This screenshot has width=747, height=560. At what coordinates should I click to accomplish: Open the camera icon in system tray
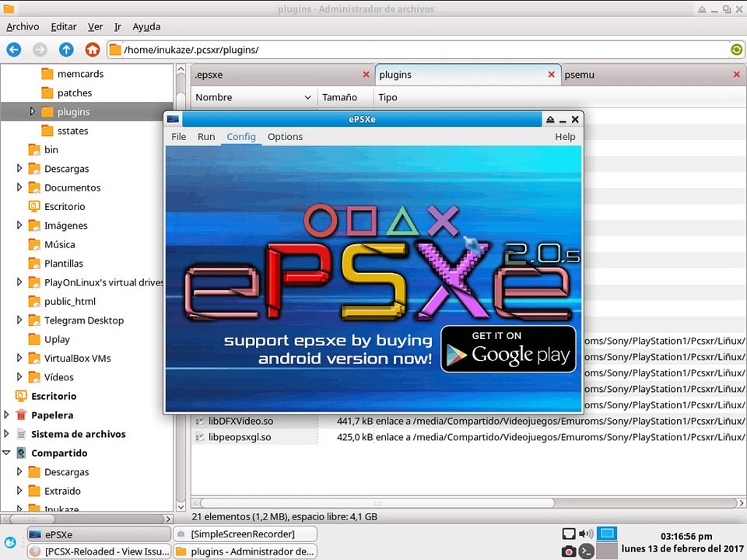[568, 551]
